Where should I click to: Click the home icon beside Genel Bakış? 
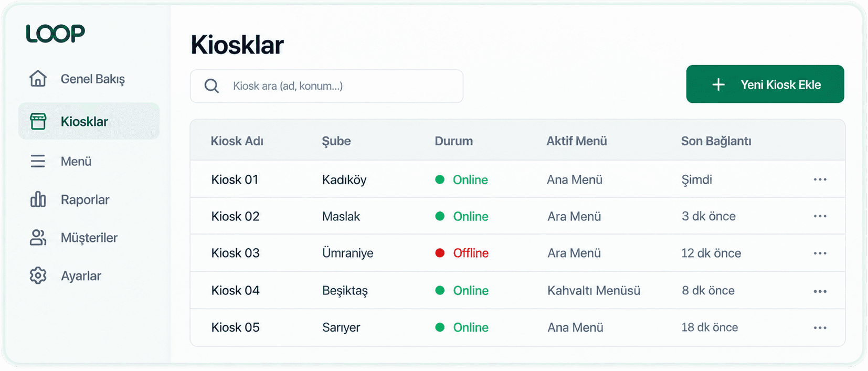click(x=38, y=79)
